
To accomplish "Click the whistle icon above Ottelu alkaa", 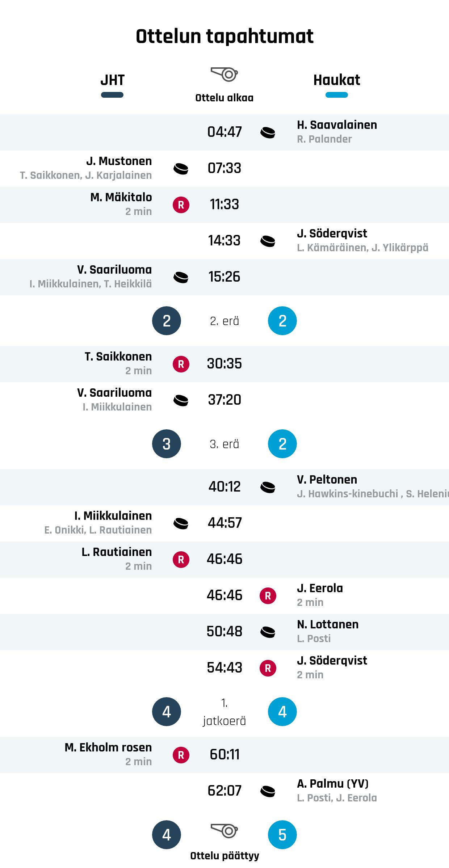I will point(224,74).
